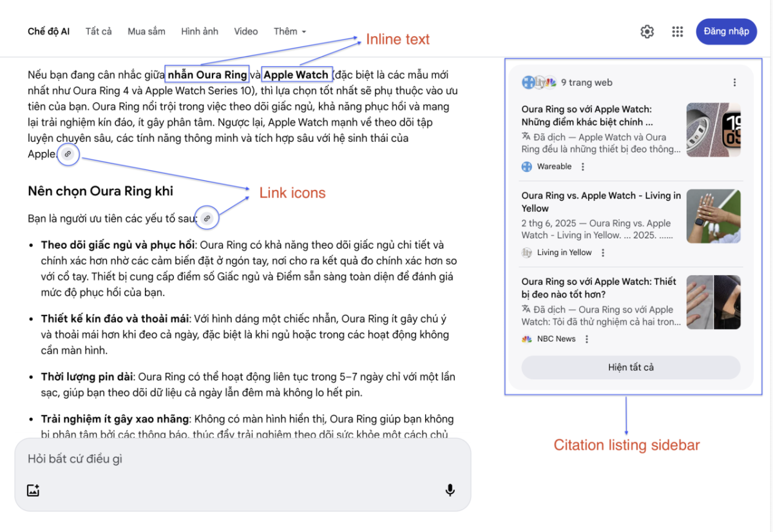Click the link icon after "yếu tố sau:"
Screen dimensions: 773x532
click(207, 219)
